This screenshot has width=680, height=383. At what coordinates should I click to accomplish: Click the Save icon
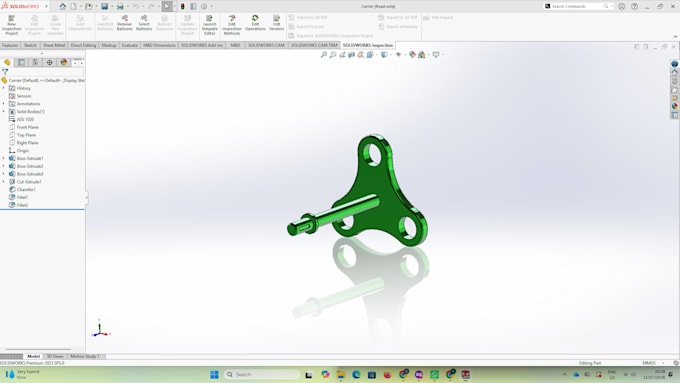[105, 7]
